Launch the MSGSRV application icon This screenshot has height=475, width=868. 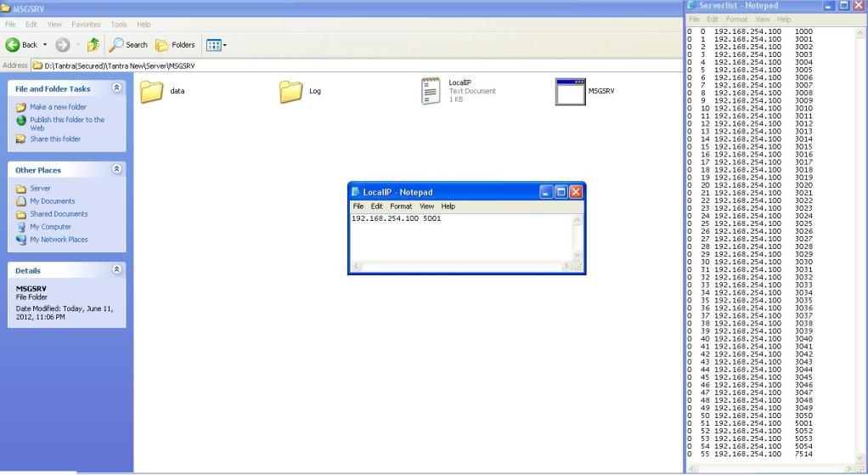coord(570,91)
